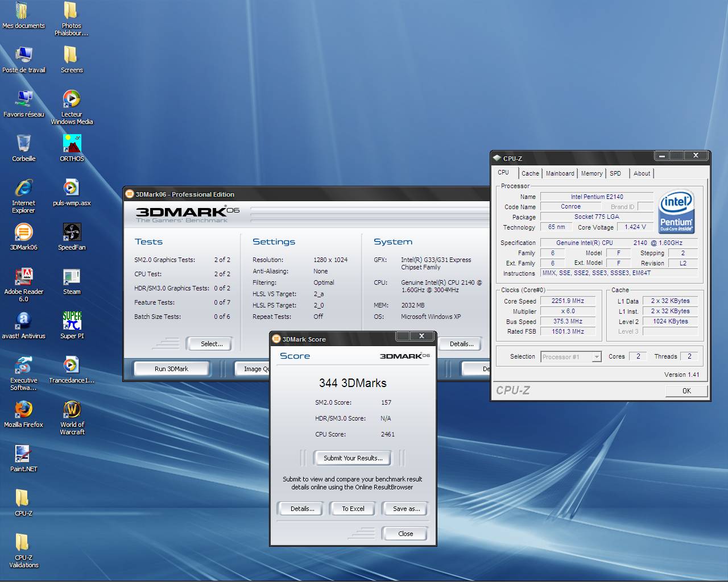Image resolution: width=728 pixels, height=582 pixels.
Task: Open the ORTHOS desktop shortcut
Action: (72, 144)
